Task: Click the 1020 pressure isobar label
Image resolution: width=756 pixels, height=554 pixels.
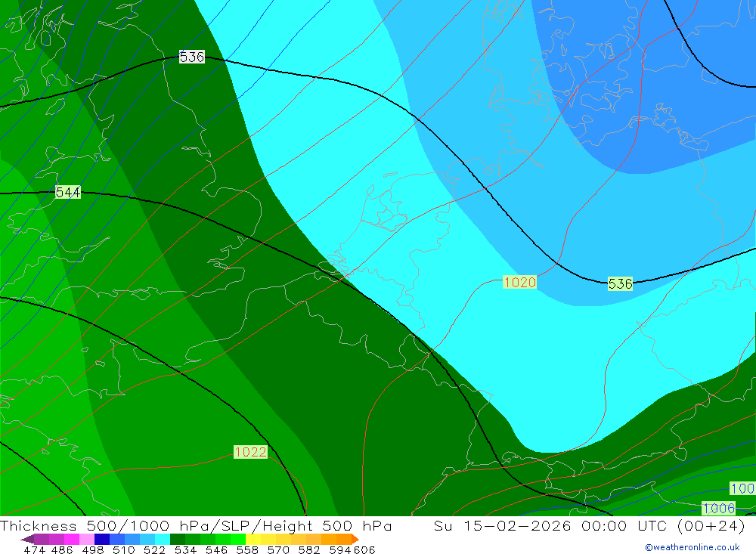Action: click(x=519, y=282)
